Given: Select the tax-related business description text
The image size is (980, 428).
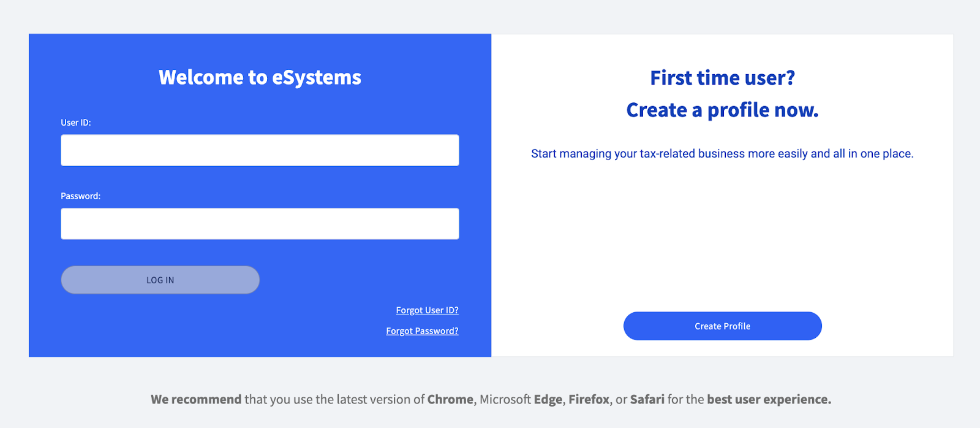Looking at the screenshot, I should coord(722,153).
